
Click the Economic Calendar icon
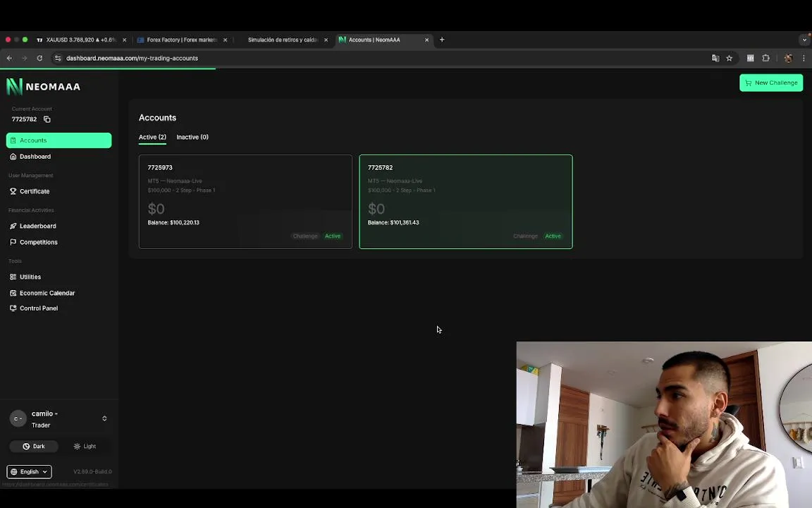click(13, 293)
